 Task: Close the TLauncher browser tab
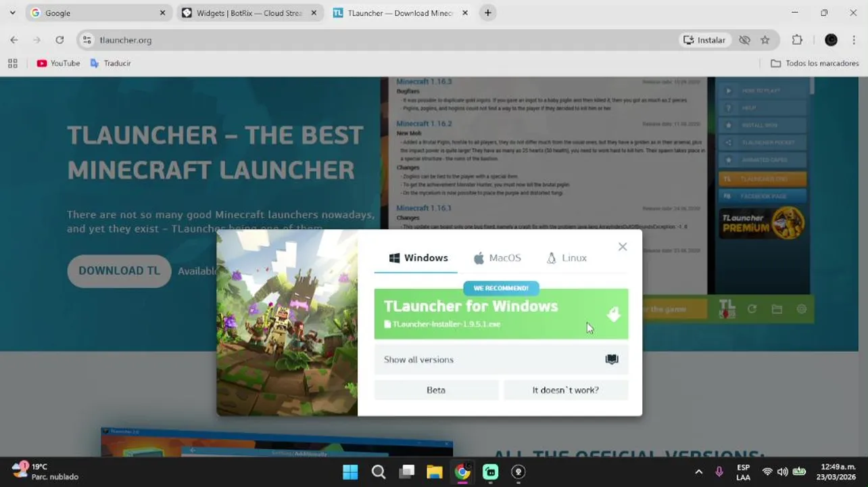pyautogui.click(x=464, y=13)
